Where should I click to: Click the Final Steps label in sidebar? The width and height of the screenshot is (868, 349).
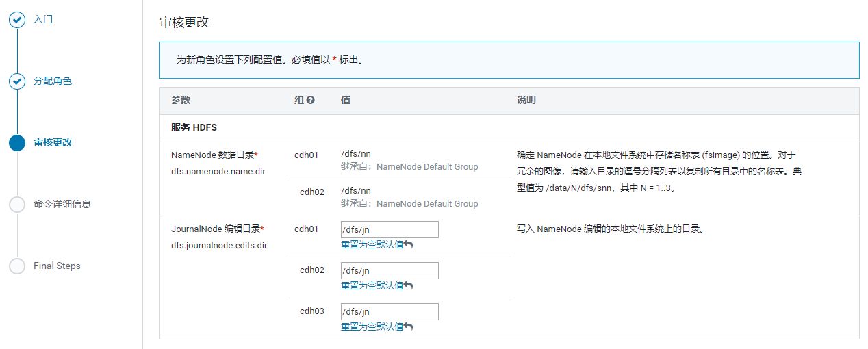click(x=57, y=266)
